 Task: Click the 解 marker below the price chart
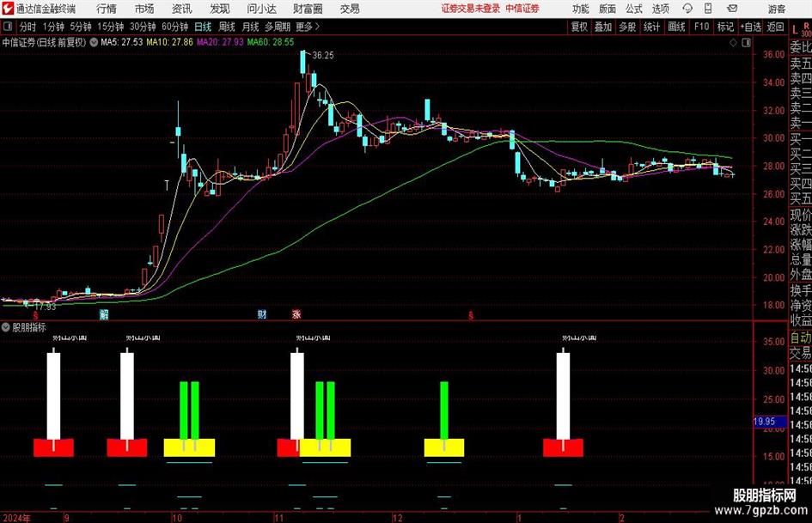(104, 314)
